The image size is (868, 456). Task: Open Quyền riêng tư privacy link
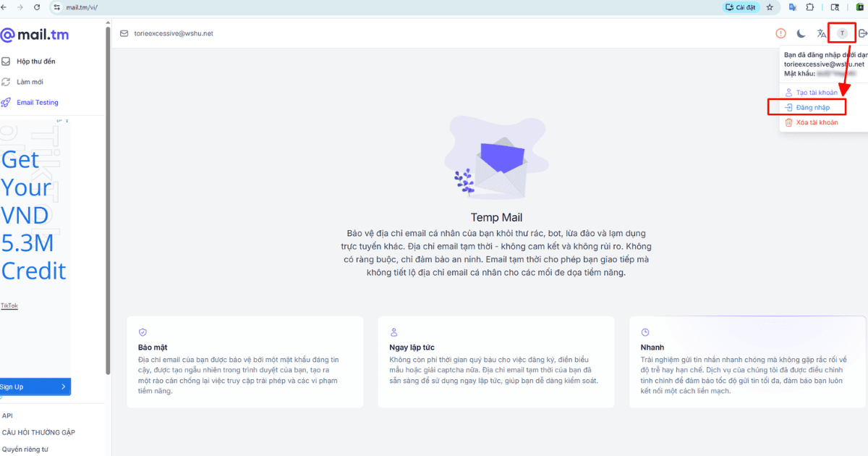click(x=26, y=449)
